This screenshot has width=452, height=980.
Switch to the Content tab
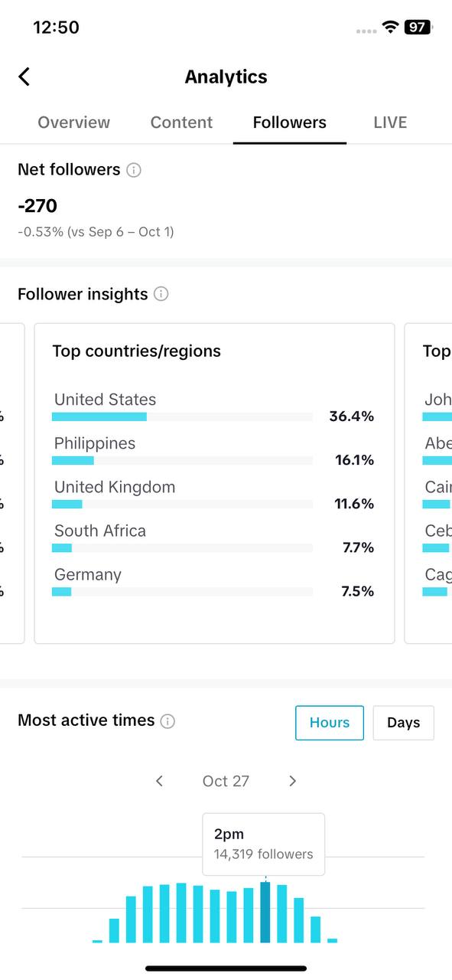click(x=181, y=122)
